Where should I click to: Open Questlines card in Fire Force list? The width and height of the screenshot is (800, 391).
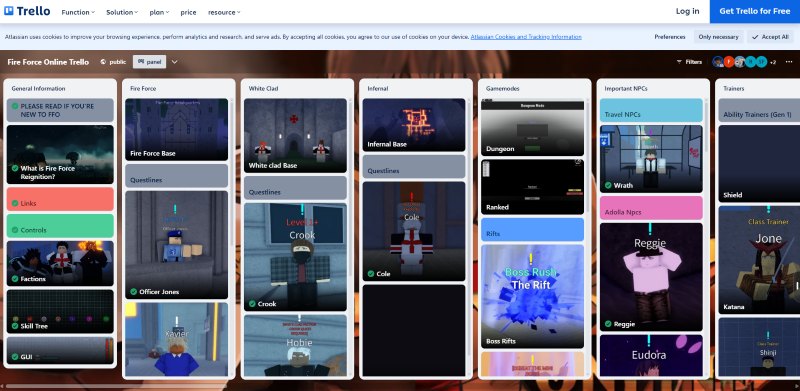pyautogui.click(x=177, y=176)
